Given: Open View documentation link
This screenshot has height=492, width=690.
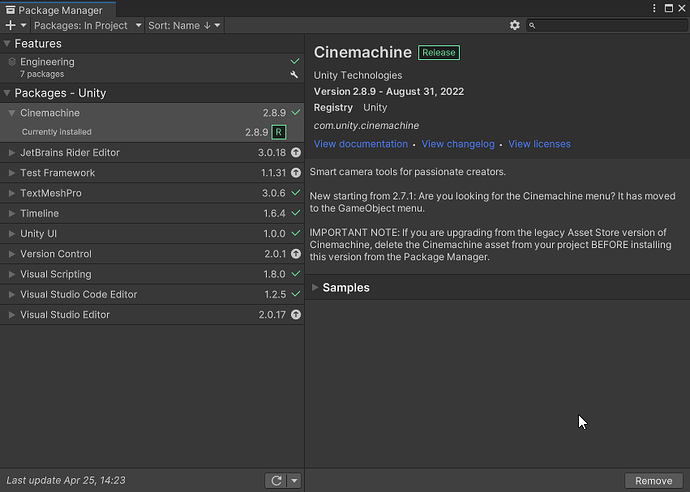Looking at the screenshot, I should click(x=360, y=144).
